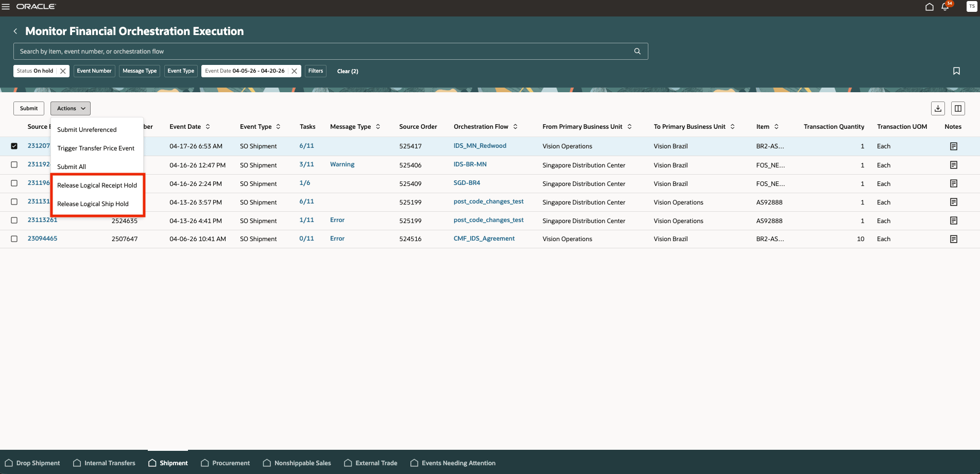This screenshot has height=474, width=980.
Task: Open notes for post_code_changes_test 1/11 row
Action: coord(953,221)
